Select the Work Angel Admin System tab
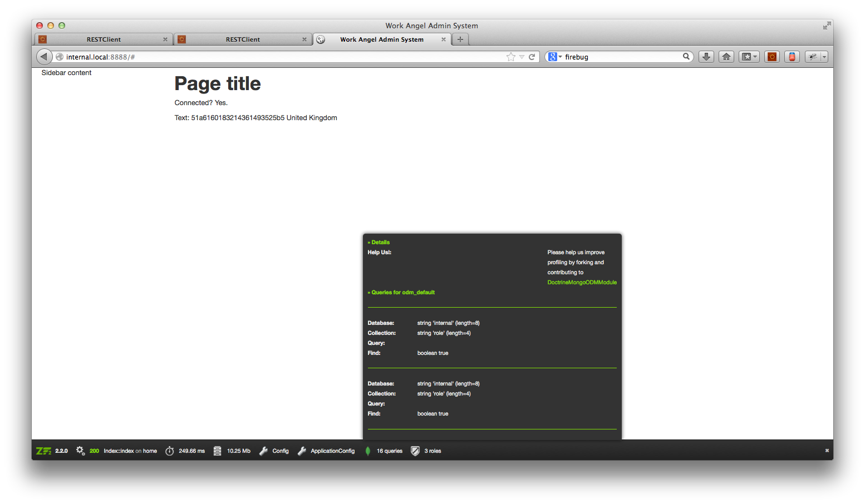The width and height of the screenshot is (865, 504). click(382, 39)
